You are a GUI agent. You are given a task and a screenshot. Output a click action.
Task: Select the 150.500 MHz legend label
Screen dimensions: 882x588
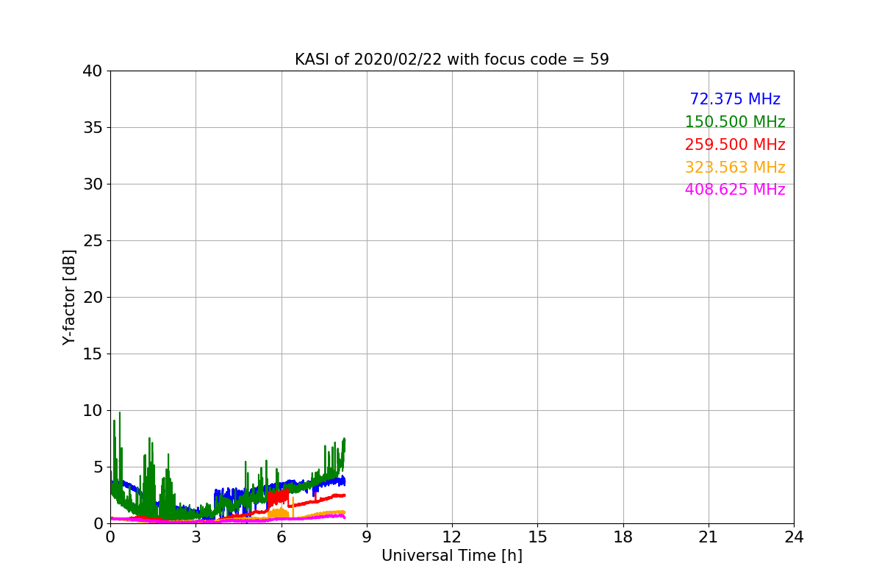tap(735, 122)
